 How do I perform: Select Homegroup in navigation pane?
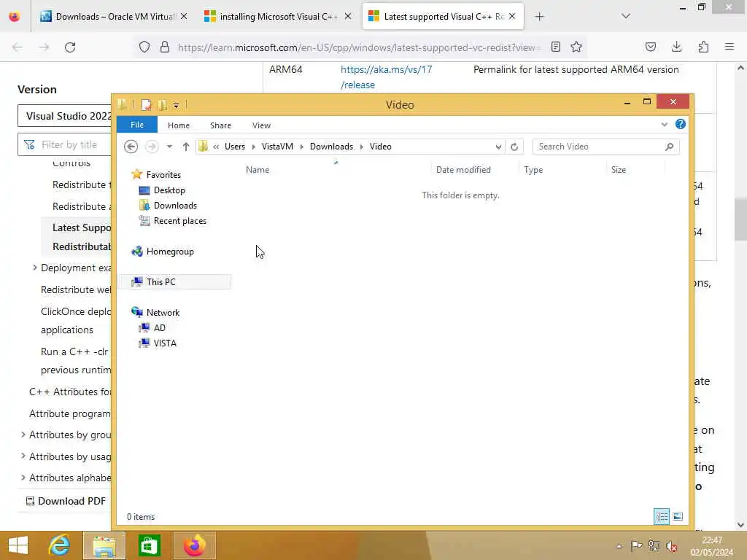(169, 252)
